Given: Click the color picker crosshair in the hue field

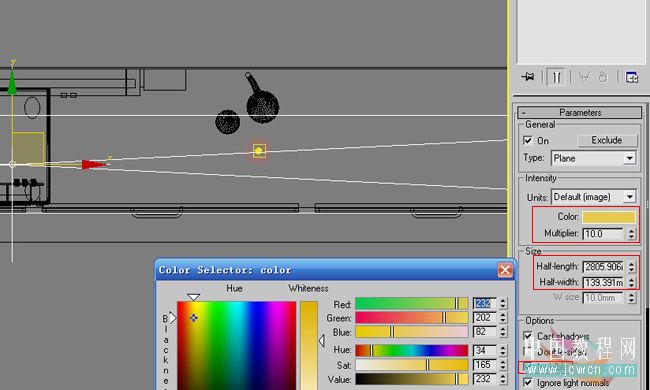Looking at the screenshot, I should tap(194, 318).
